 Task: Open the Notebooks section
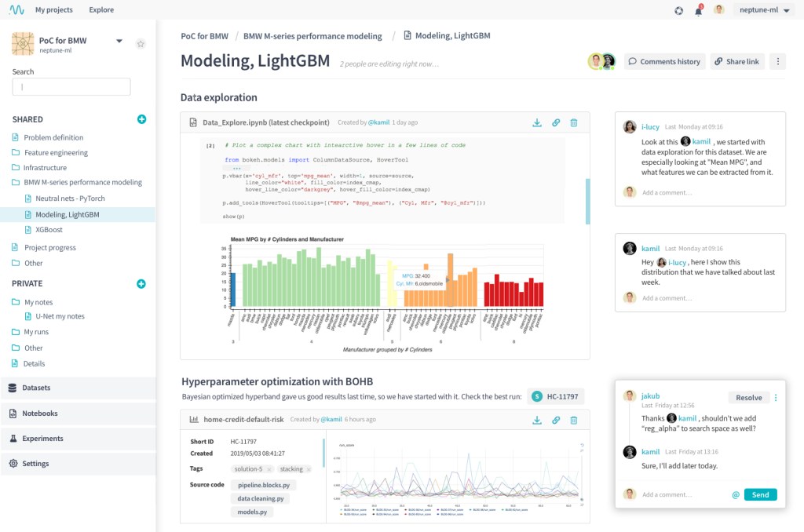point(78,414)
